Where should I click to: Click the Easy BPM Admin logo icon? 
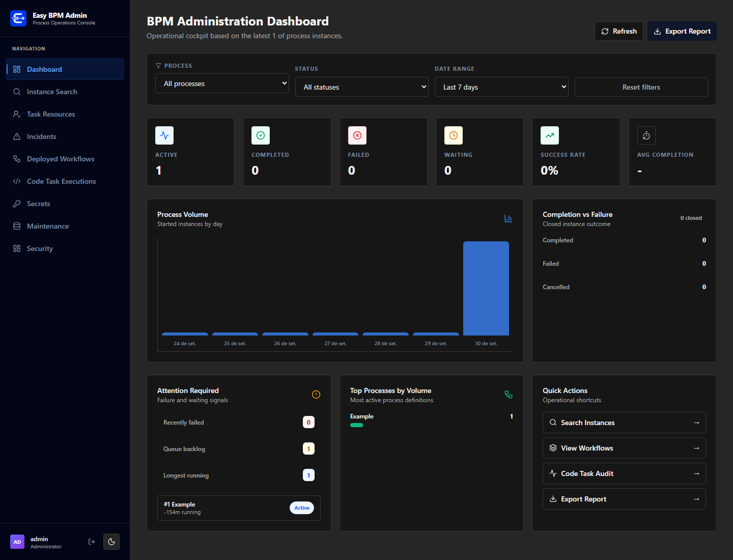tap(18, 18)
